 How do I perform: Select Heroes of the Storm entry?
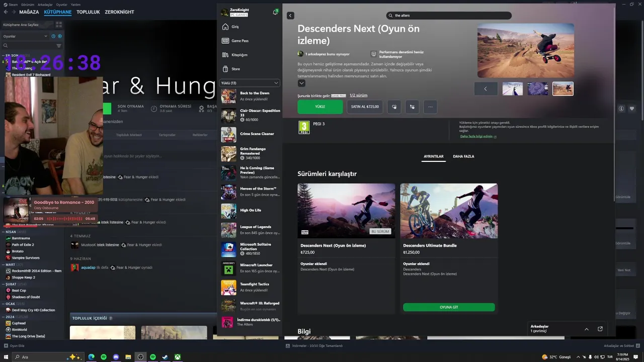point(250,192)
